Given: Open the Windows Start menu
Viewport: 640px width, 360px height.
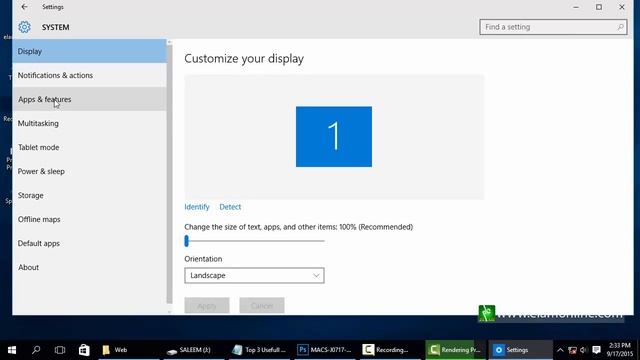Looking at the screenshot, I should pos(12,350).
